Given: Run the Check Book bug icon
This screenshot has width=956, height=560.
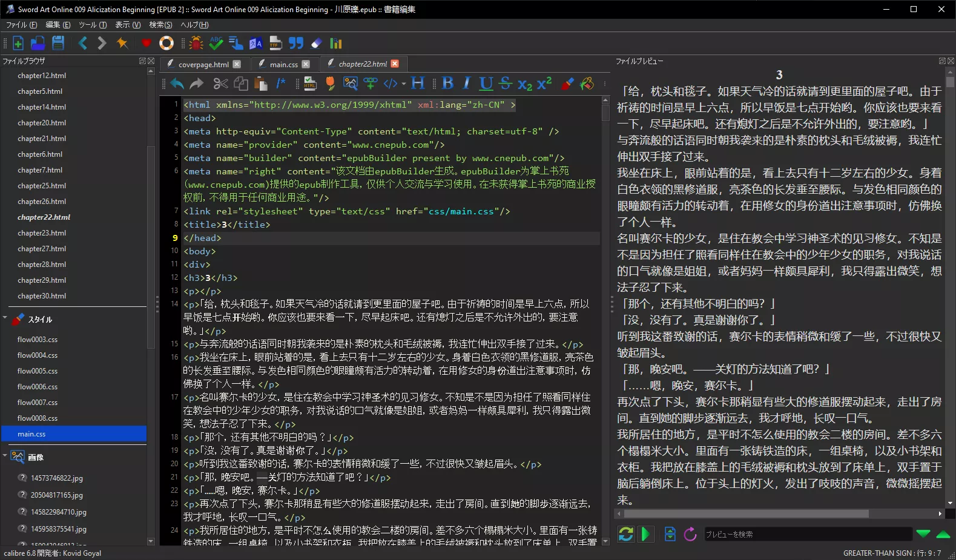Looking at the screenshot, I should (196, 43).
